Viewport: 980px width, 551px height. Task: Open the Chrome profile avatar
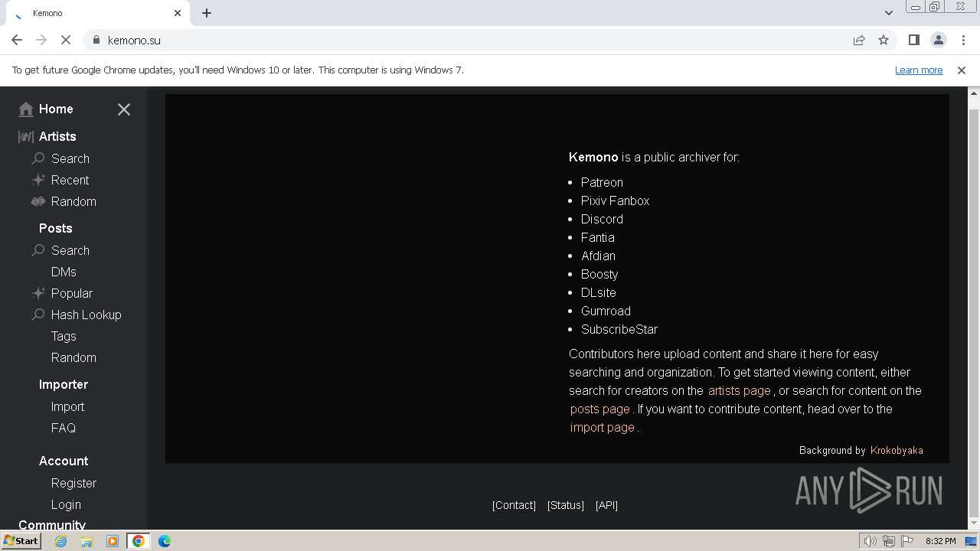[938, 40]
